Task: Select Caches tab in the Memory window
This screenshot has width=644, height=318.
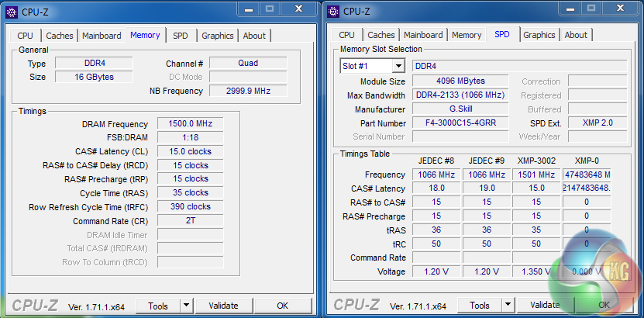Action: (60, 36)
